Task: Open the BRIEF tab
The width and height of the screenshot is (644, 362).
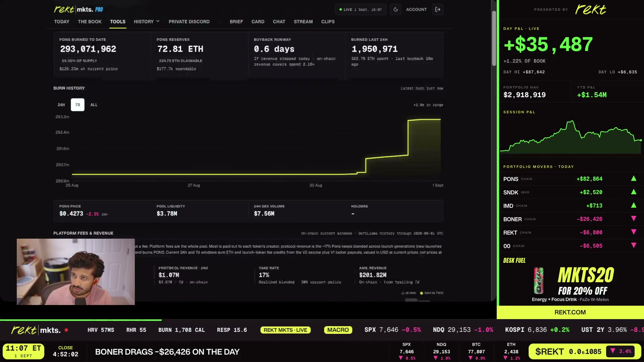Action: [x=236, y=21]
